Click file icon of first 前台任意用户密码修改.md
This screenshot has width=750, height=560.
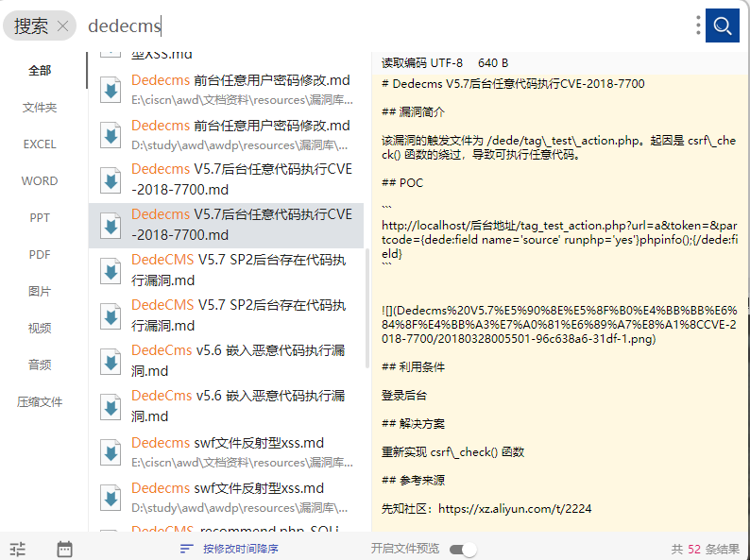click(x=111, y=90)
